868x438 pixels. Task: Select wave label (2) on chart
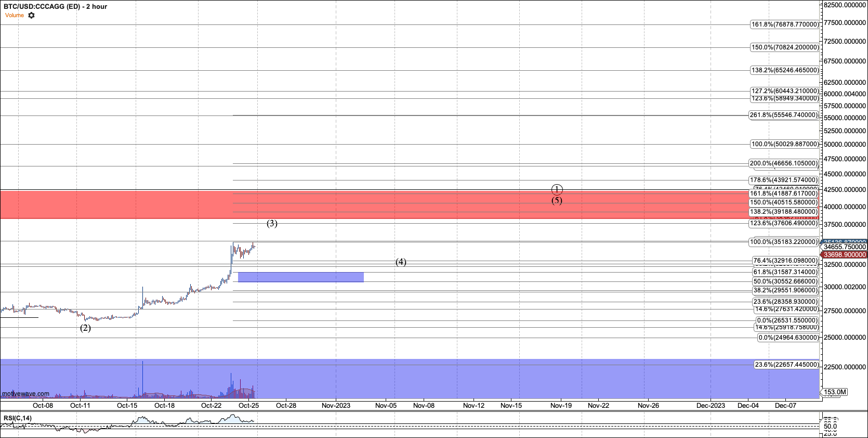click(x=85, y=328)
